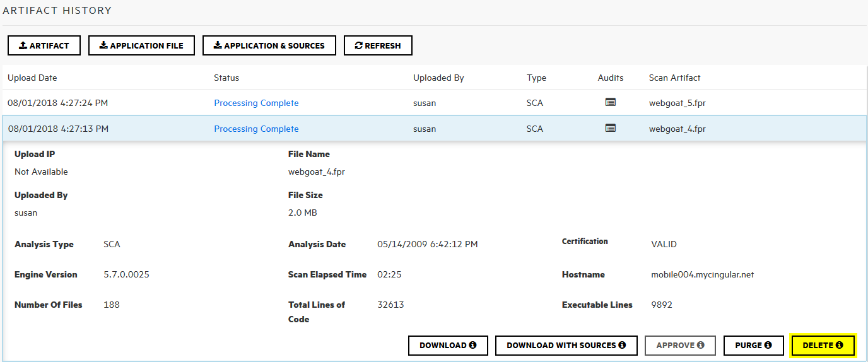This screenshot has height=362, width=868.
Task: Click the Upload Artifact button
Action: pyautogui.click(x=44, y=45)
